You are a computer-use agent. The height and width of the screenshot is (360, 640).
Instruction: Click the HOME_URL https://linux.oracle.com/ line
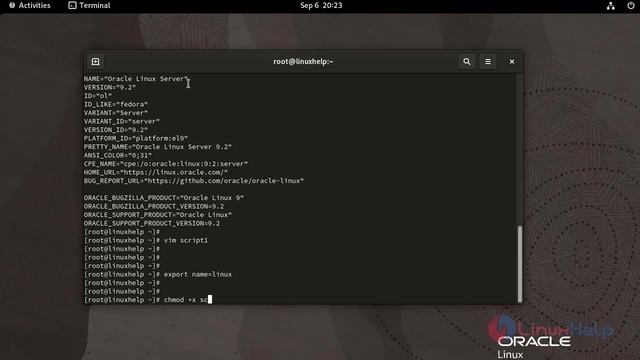click(156, 172)
